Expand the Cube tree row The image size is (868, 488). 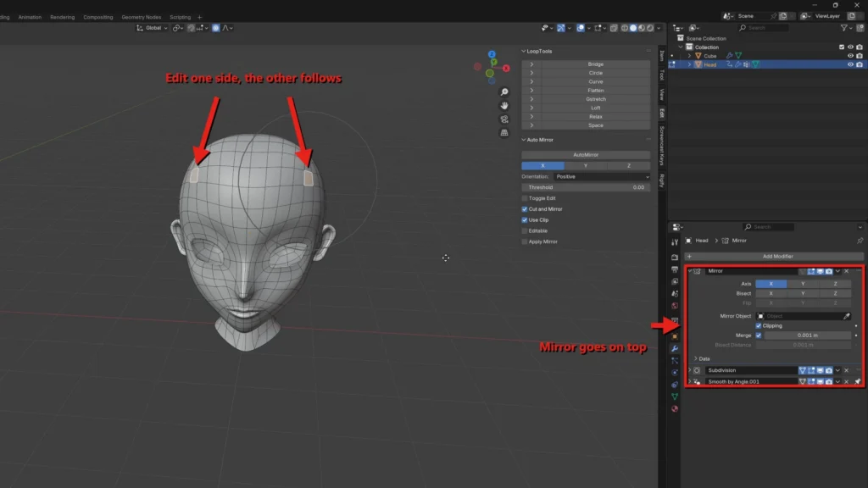pyautogui.click(x=689, y=56)
